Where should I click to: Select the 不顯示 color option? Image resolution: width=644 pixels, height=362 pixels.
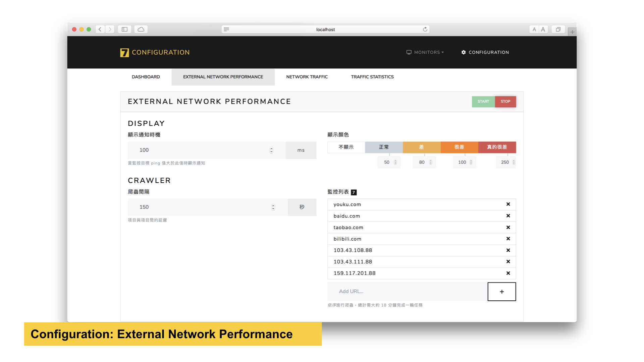(346, 147)
